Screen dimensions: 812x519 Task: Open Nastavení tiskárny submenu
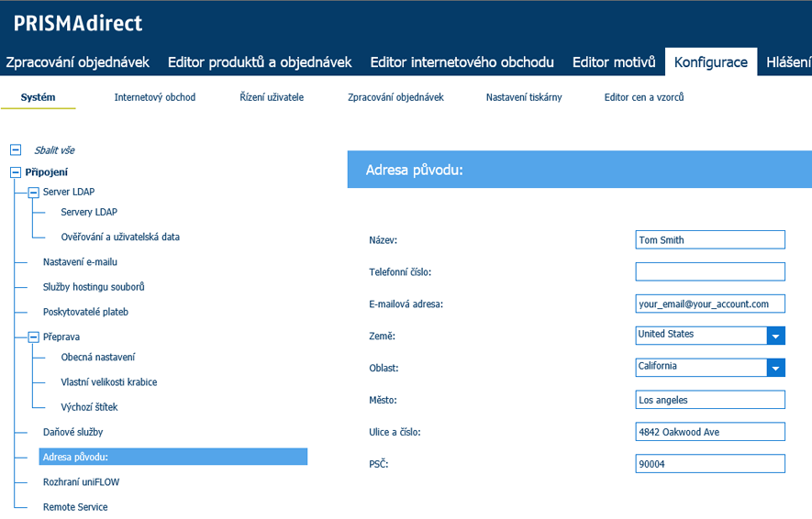click(x=524, y=97)
